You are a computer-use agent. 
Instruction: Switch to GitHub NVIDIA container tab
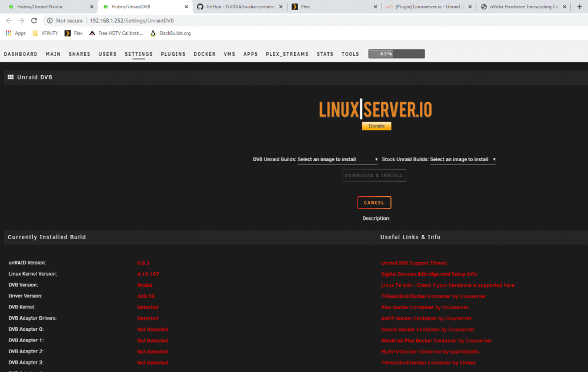pyautogui.click(x=239, y=6)
